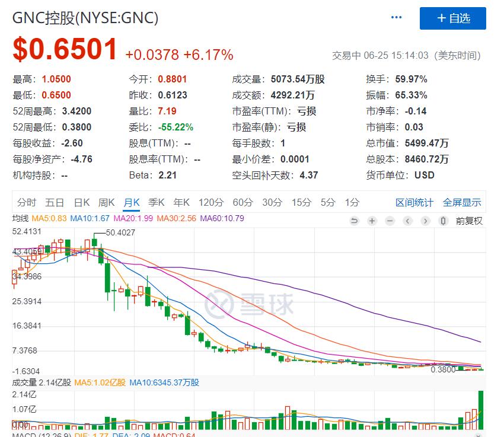Select the 60分 timeframe option
Screen dimensions: 504x437
pos(241,202)
